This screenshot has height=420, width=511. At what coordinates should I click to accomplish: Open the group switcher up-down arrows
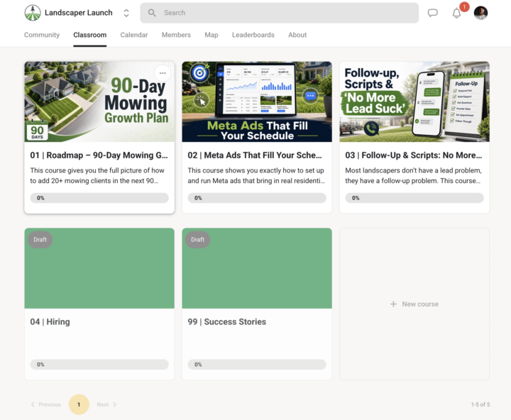126,13
